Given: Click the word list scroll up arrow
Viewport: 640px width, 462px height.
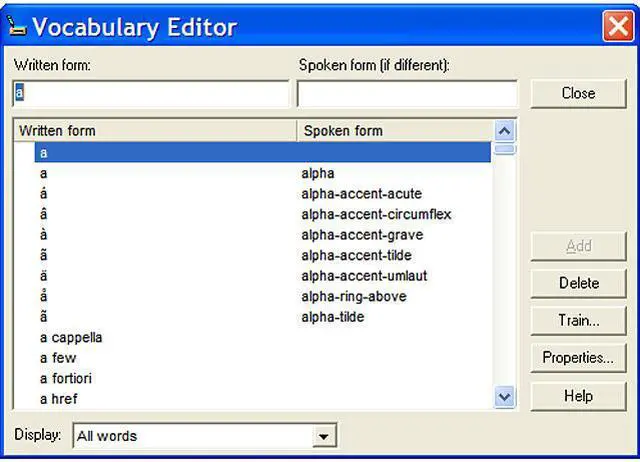Looking at the screenshot, I should [x=505, y=131].
